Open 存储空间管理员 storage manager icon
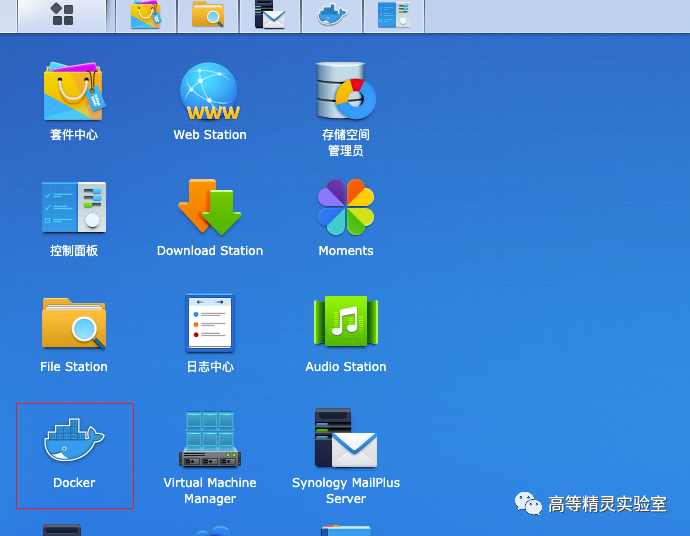Image resolution: width=690 pixels, height=536 pixels. pos(346,91)
